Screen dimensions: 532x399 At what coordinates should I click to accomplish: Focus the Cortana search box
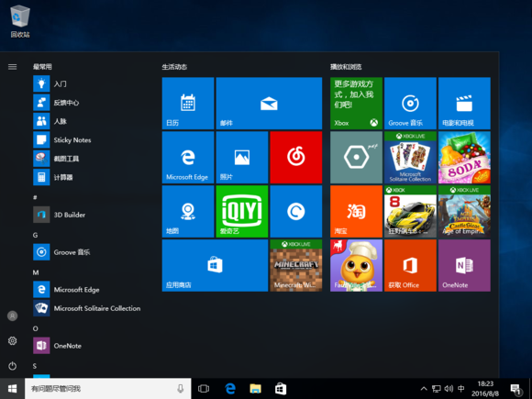pyautogui.click(x=108, y=389)
